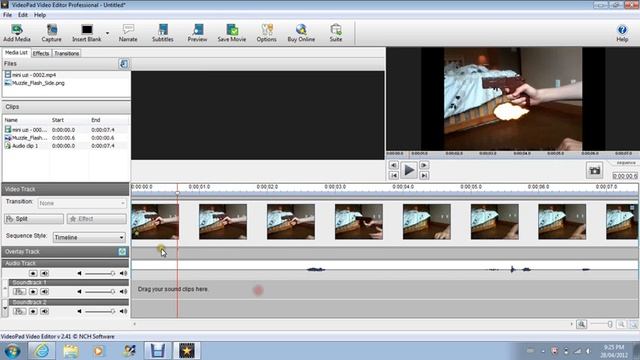Click the timeline zoom-in magnifier icon
Image resolution: width=640 pixels, height=360 pixels.
click(581, 324)
